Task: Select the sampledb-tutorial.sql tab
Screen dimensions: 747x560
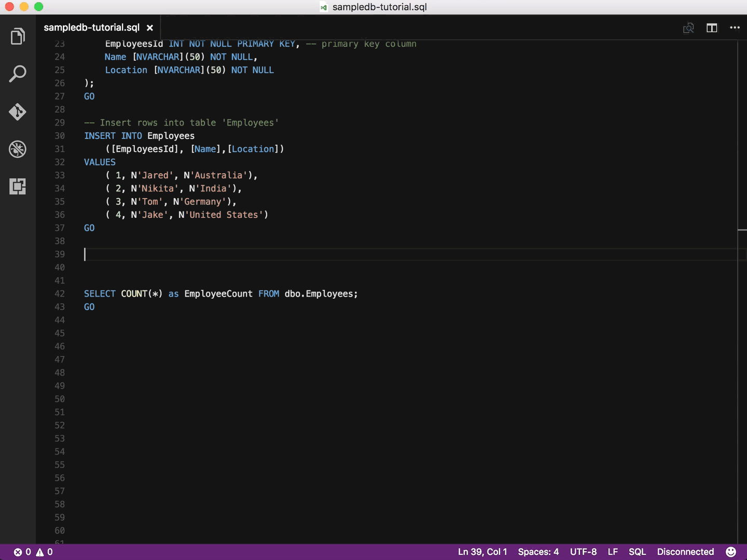Action: point(91,27)
